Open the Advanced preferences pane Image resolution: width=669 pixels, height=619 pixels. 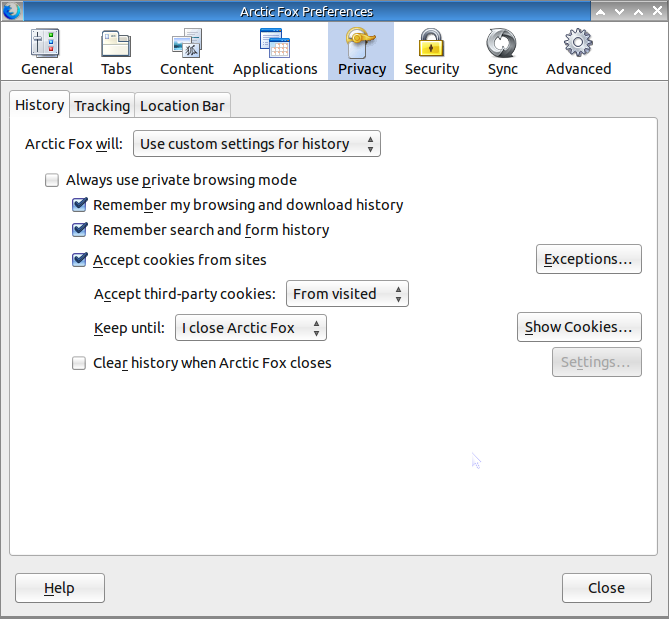point(579,52)
